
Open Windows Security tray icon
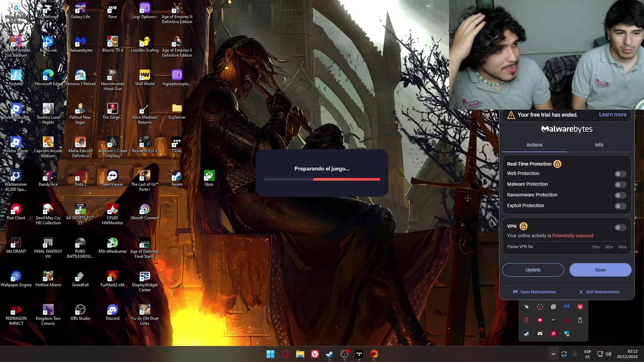tap(567, 333)
